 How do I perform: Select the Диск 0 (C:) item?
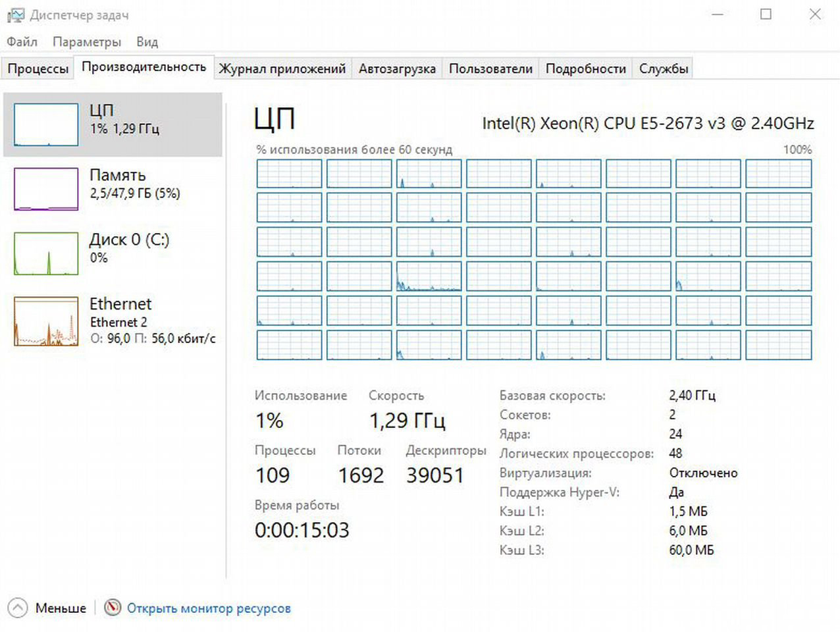(113, 253)
